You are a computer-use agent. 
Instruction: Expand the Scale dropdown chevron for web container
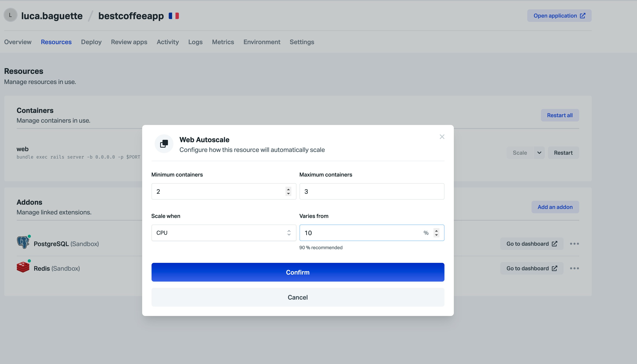(x=539, y=153)
